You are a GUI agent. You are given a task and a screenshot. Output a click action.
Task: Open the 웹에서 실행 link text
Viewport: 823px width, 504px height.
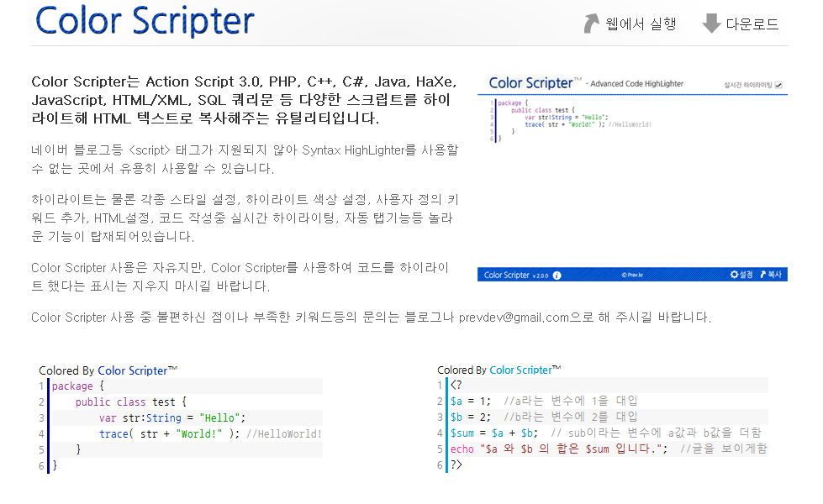coord(641,24)
